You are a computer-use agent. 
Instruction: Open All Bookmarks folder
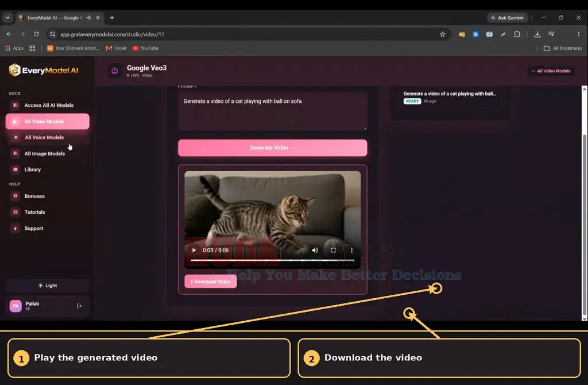pyautogui.click(x=563, y=48)
